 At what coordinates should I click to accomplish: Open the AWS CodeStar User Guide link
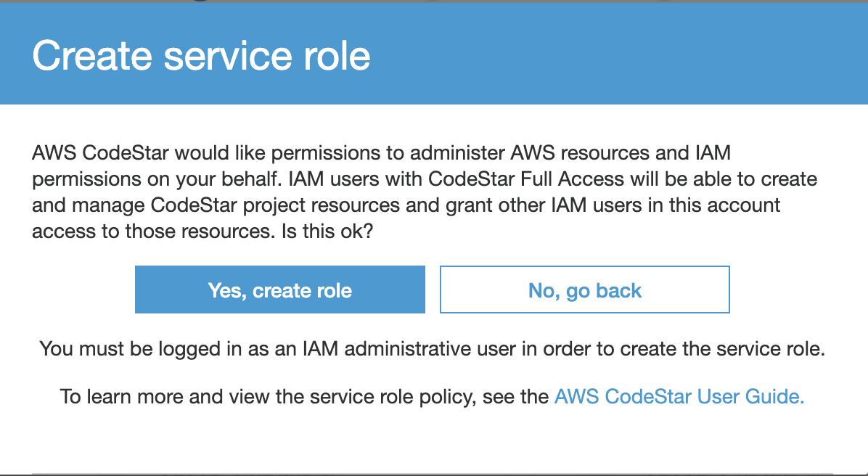[x=679, y=396]
